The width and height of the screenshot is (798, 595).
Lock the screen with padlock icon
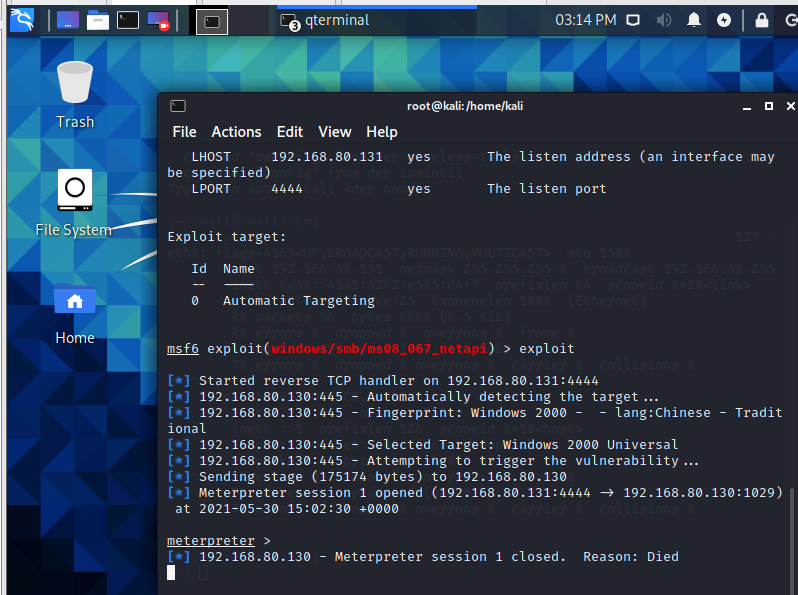click(761, 20)
